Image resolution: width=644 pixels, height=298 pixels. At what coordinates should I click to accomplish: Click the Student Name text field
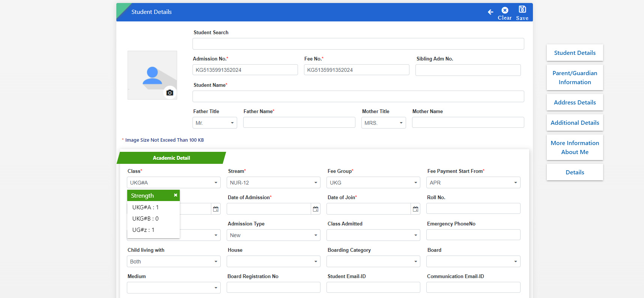point(358,96)
